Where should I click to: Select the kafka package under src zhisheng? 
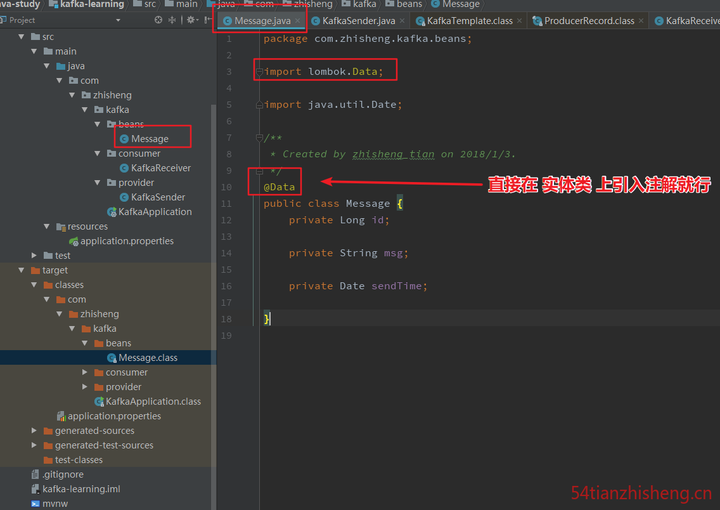117,110
